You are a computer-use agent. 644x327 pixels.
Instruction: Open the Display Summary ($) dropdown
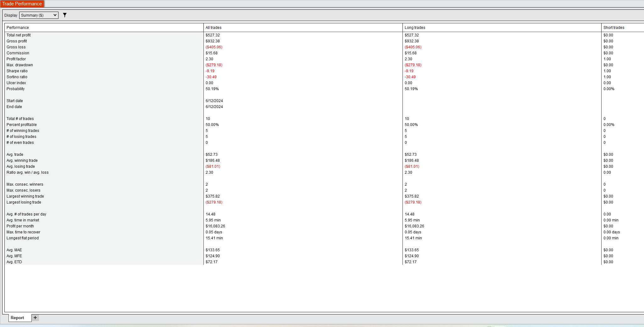39,15
